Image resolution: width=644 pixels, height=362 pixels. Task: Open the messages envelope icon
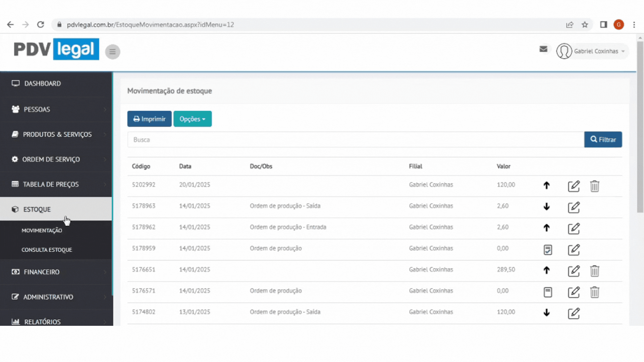click(x=543, y=49)
